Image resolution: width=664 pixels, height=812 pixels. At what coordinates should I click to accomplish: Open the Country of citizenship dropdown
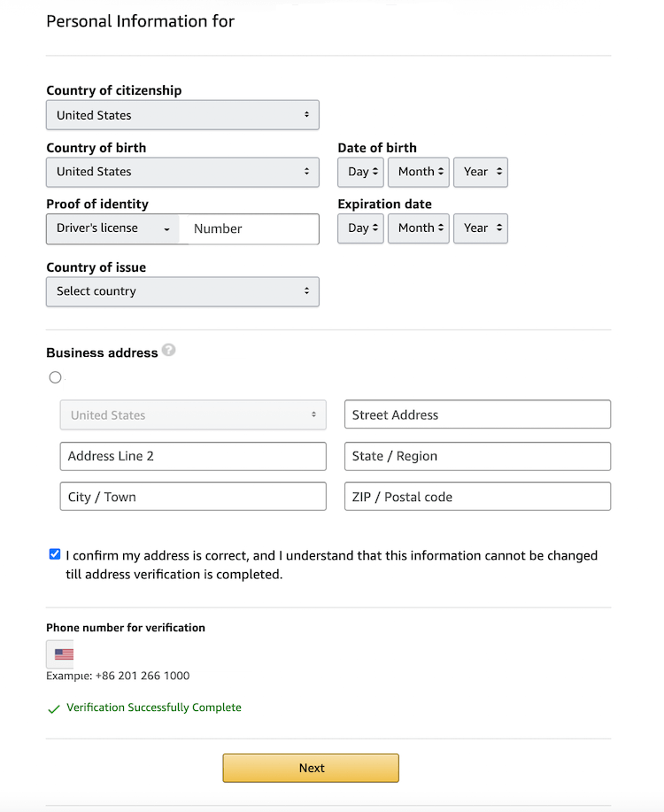182,114
